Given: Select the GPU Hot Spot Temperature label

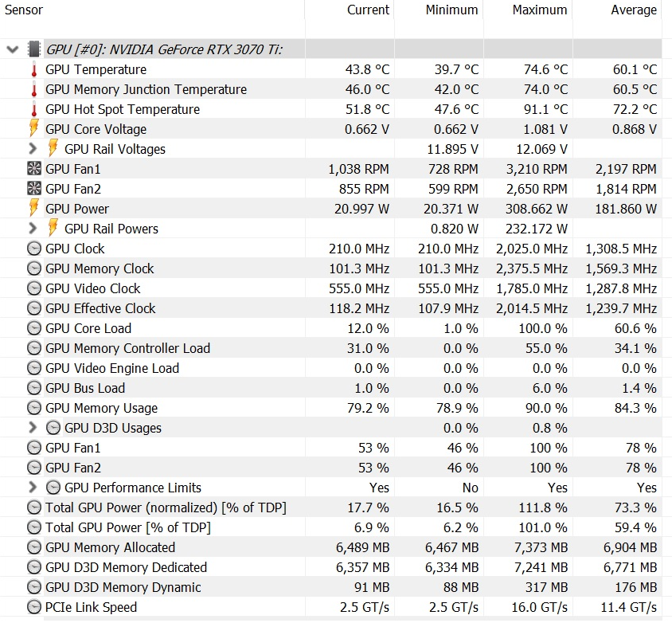Looking at the screenshot, I should (x=123, y=109).
